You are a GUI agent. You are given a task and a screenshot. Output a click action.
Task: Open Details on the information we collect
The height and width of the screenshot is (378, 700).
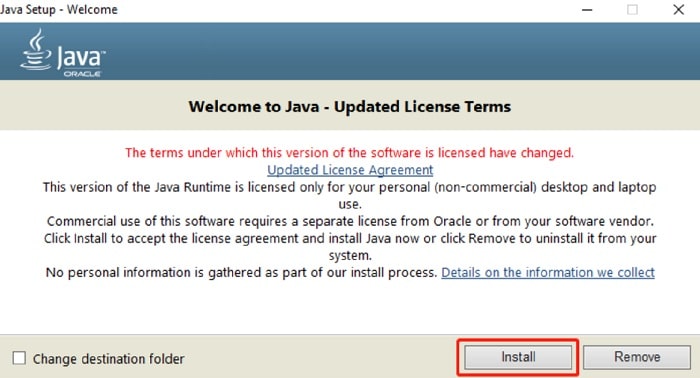548,273
